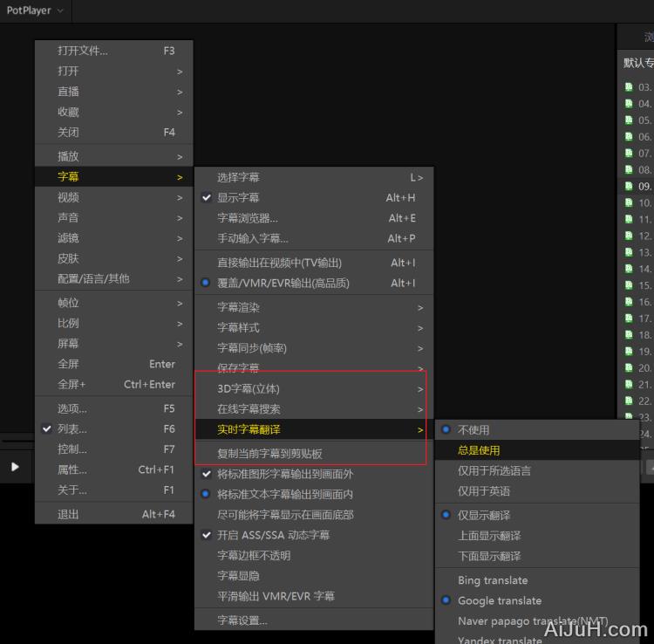Viewport: 654px width, 644px height.
Task: Click the green file icon beside playlist item 09
Action: (x=629, y=186)
